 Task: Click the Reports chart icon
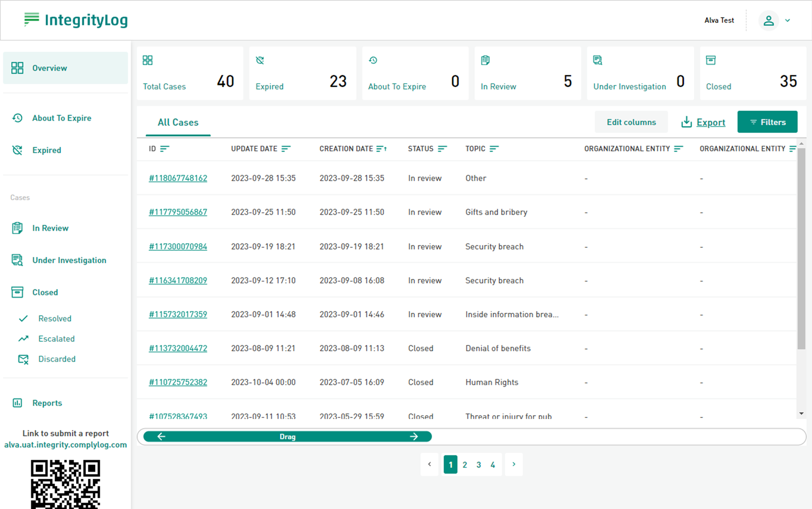pyautogui.click(x=17, y=403)
